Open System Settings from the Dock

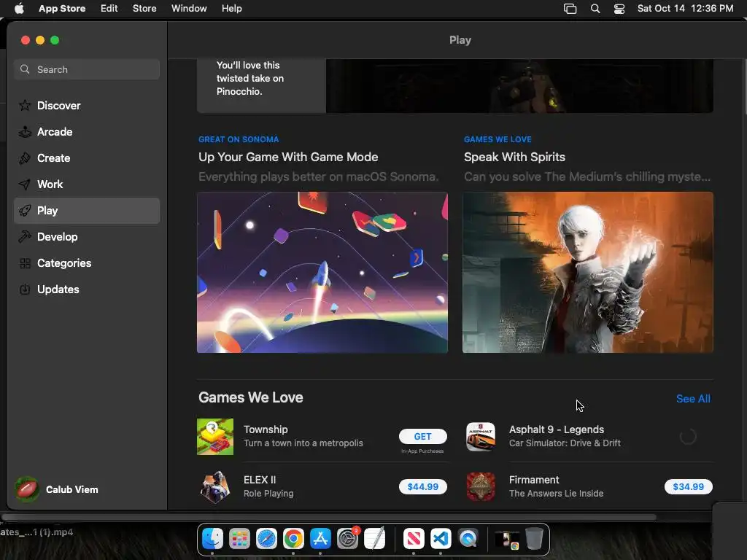click(347, 539)
